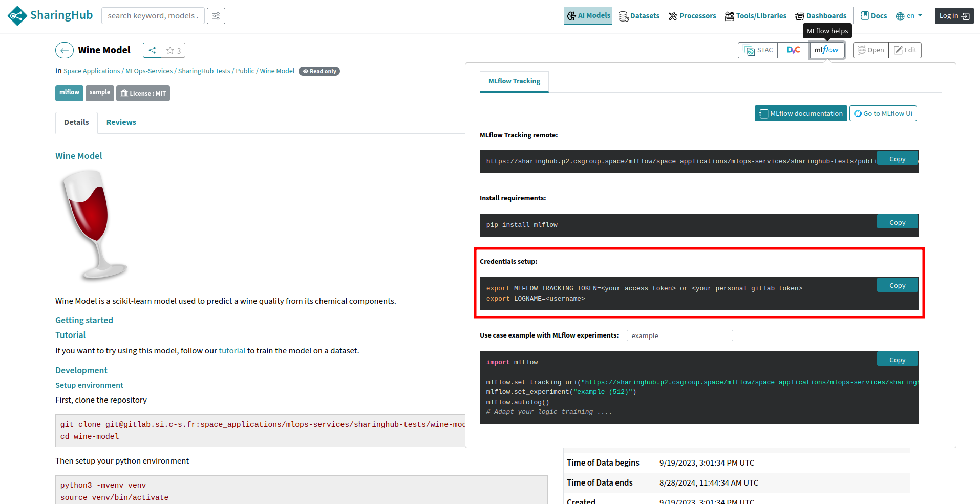Click the Tutorial heading
Screen dimensions: 980x504
click(70, 335)
